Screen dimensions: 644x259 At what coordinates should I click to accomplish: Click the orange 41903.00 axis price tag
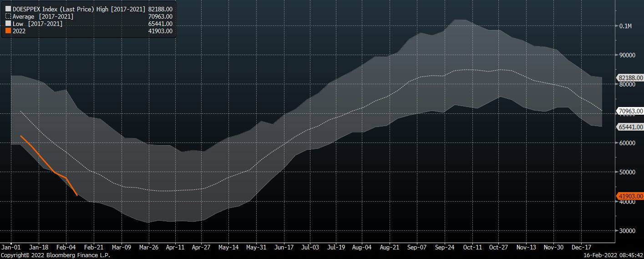[x=630, y=196]
